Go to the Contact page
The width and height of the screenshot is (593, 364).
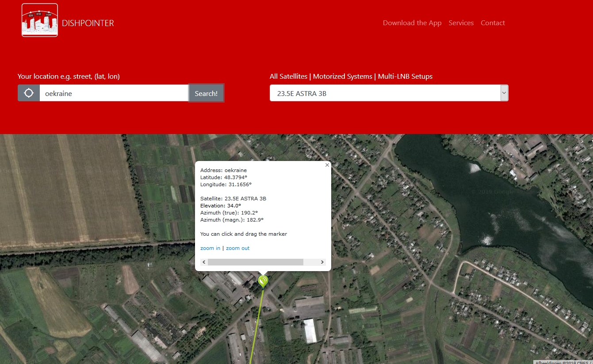point(493,23)
